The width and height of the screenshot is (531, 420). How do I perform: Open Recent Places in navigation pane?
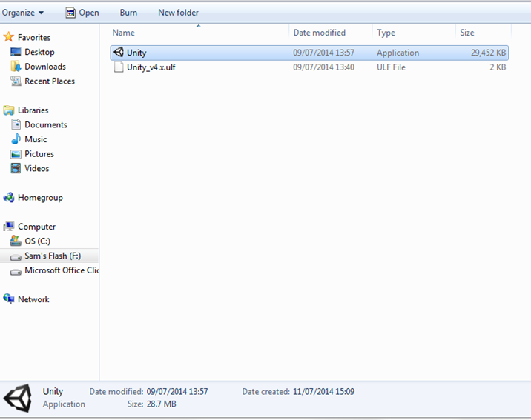(x=50, y=81)
